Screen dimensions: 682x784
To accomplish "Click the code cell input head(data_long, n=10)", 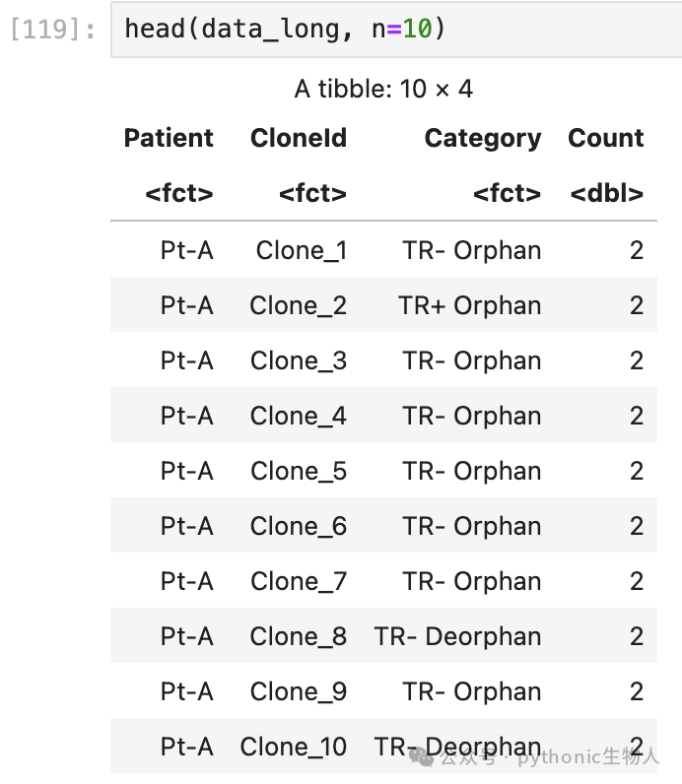I will pyautogui.click(x=395, y=29).
